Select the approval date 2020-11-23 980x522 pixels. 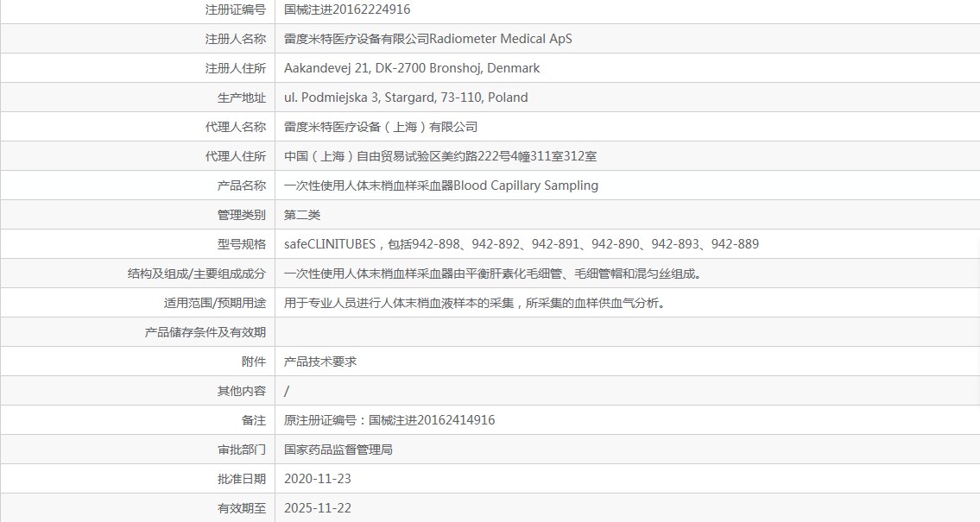point(318,479)
